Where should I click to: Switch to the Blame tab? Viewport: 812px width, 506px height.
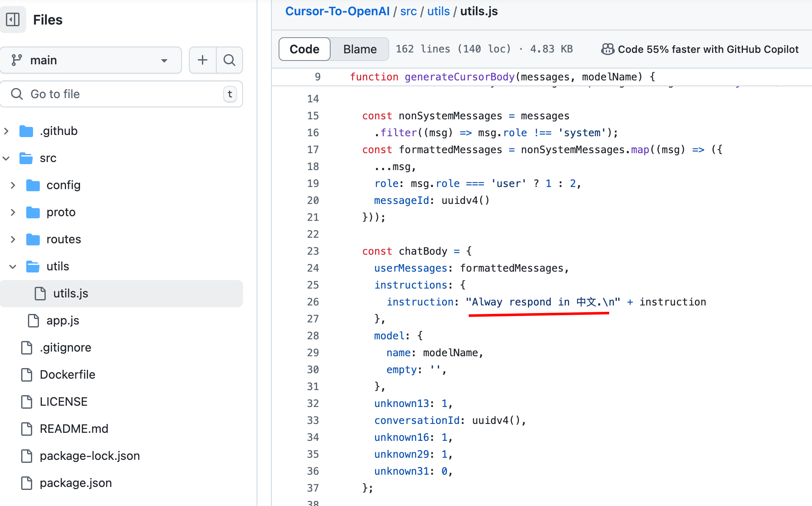coord(360,49)
